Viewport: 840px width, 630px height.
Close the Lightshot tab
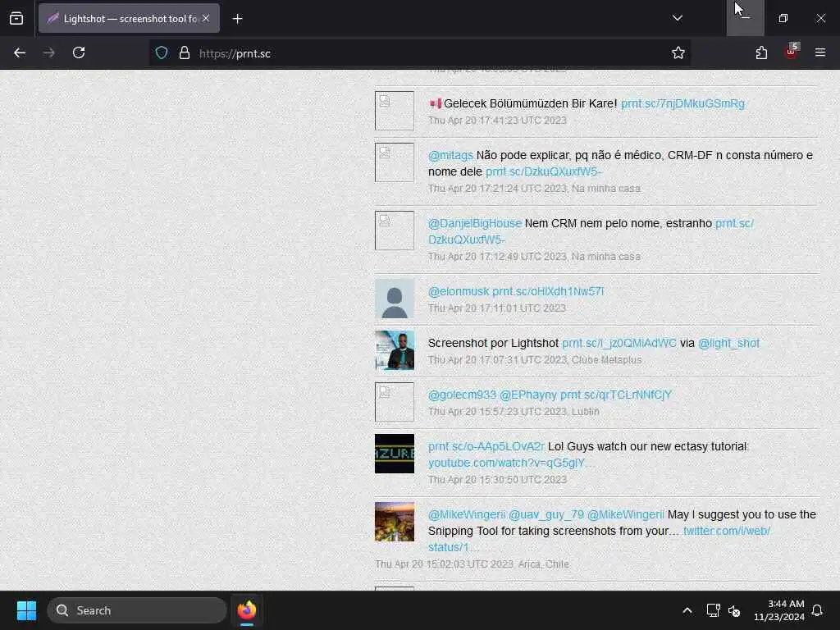(206, 18)
